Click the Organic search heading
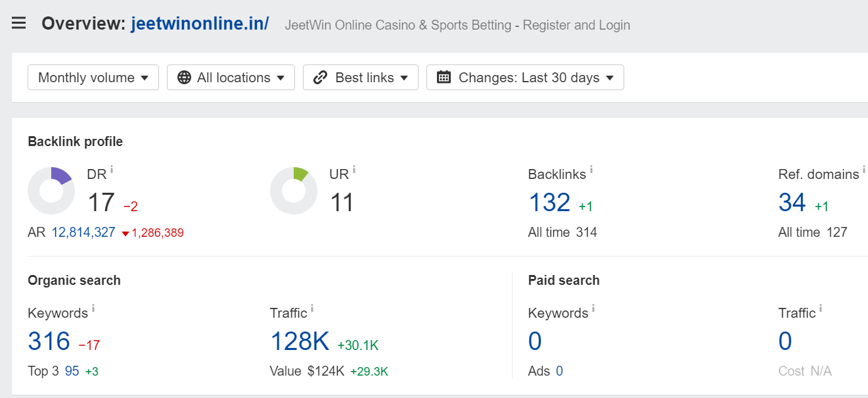This screenshot has width=868, height=398. [x=74, y=280]
